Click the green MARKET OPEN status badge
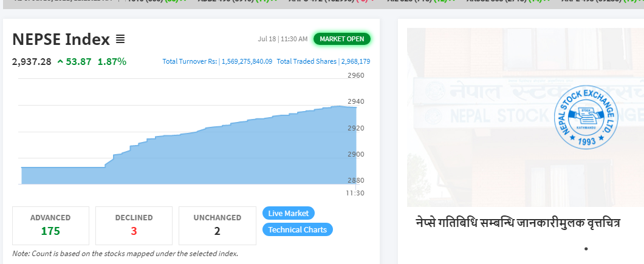 pos(341,39)
